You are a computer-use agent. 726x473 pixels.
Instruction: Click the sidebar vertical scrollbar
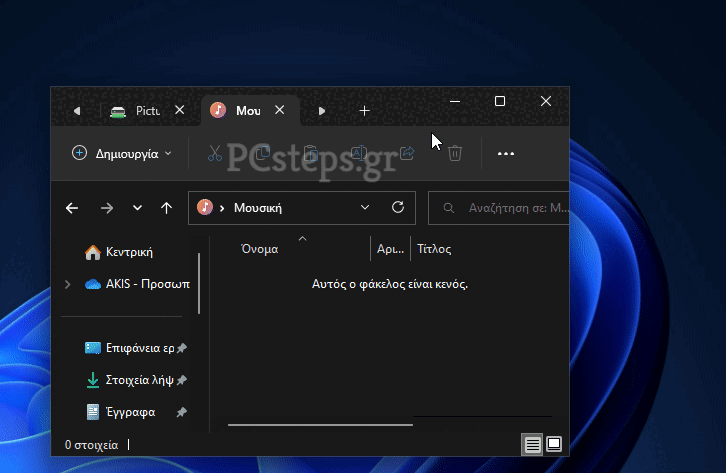coord(199,283)
